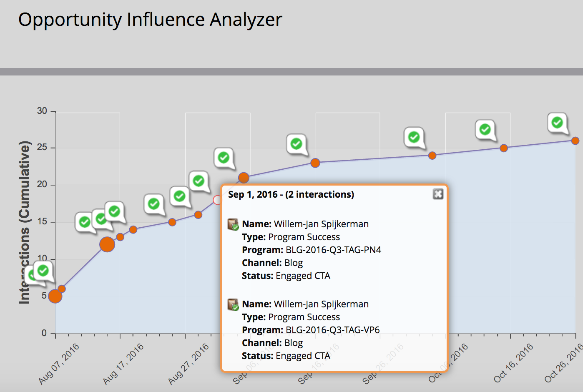This screenshot has height=392, width=583.
Task: Click the Opportunity Influence Analyzer title
Action: [x=150, y=20]
